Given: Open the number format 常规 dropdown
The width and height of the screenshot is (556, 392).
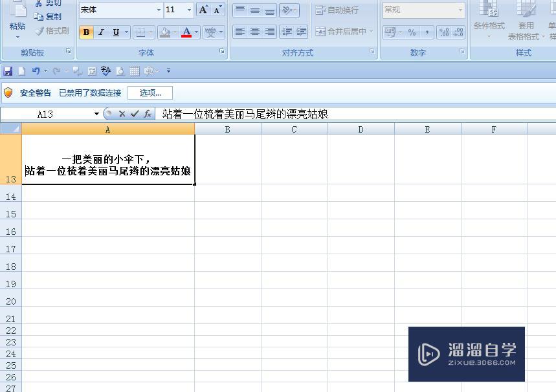Looking at the screenshot, I should tap(460, 10).
